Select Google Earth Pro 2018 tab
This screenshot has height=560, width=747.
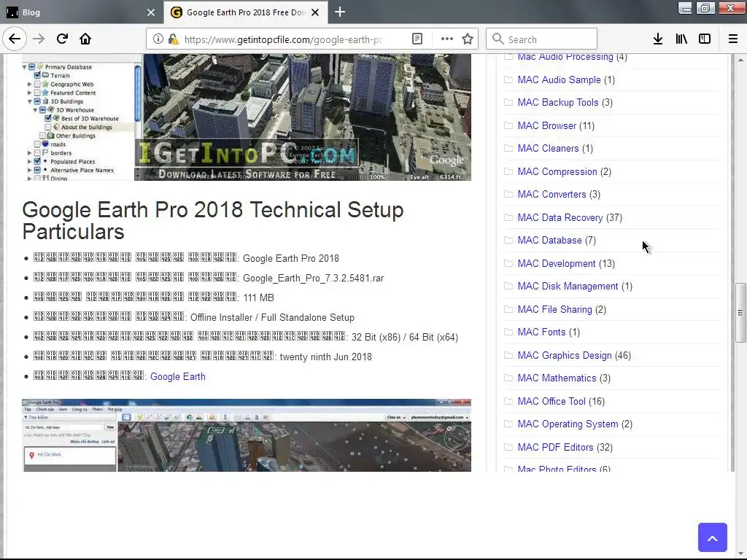point(246,12)
